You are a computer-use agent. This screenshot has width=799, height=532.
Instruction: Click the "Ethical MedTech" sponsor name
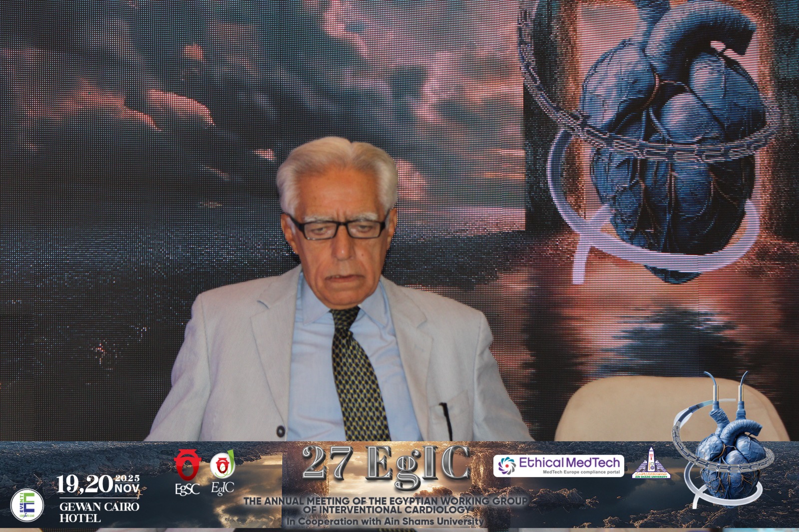[569, 463]
